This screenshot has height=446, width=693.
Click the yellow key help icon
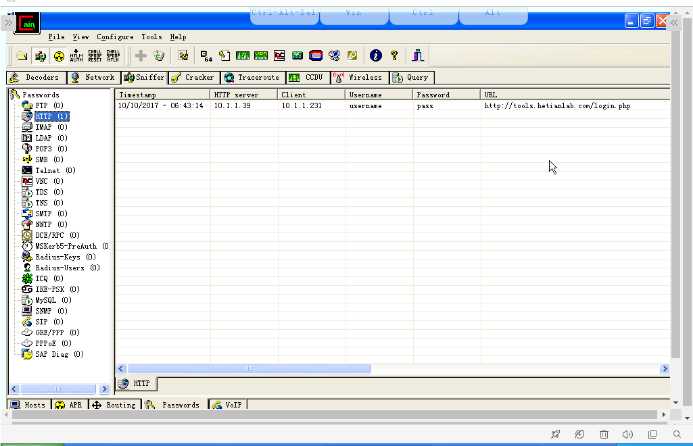[x=394, y=56]
